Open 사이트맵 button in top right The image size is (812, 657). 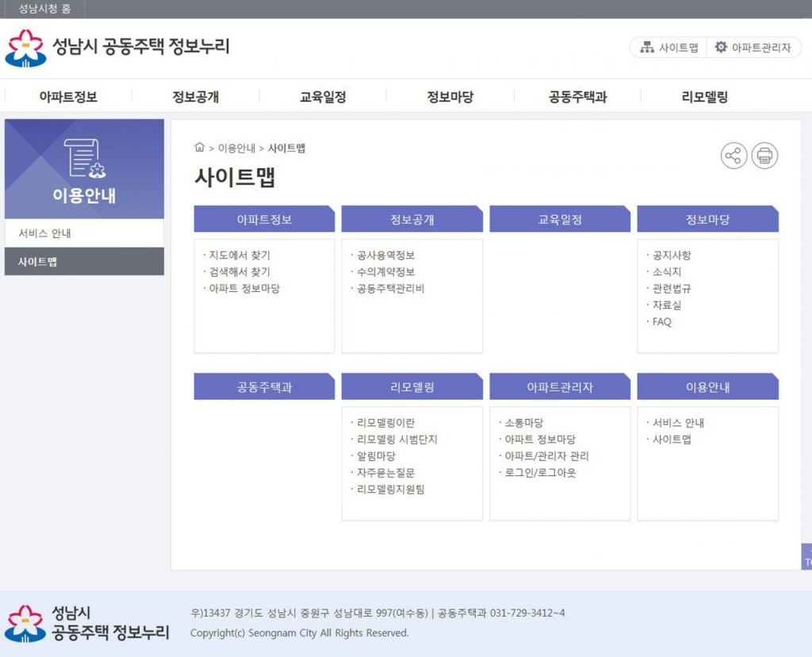click(669, 48)
